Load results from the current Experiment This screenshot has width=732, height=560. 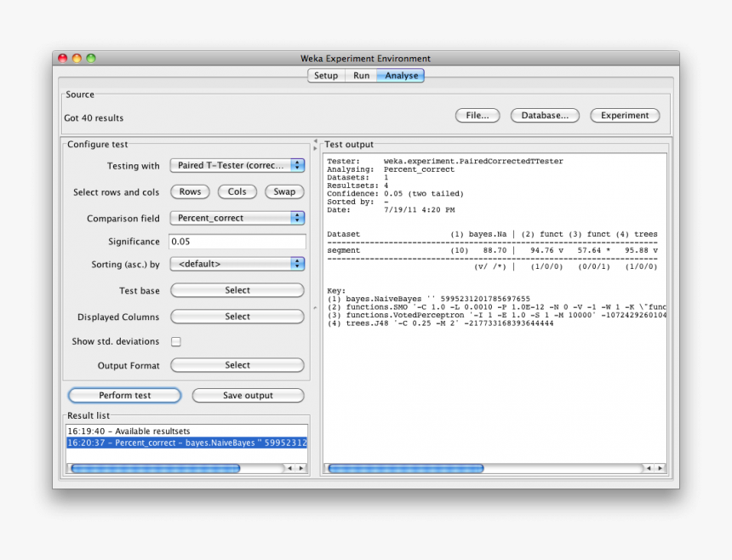click(624, 115)
